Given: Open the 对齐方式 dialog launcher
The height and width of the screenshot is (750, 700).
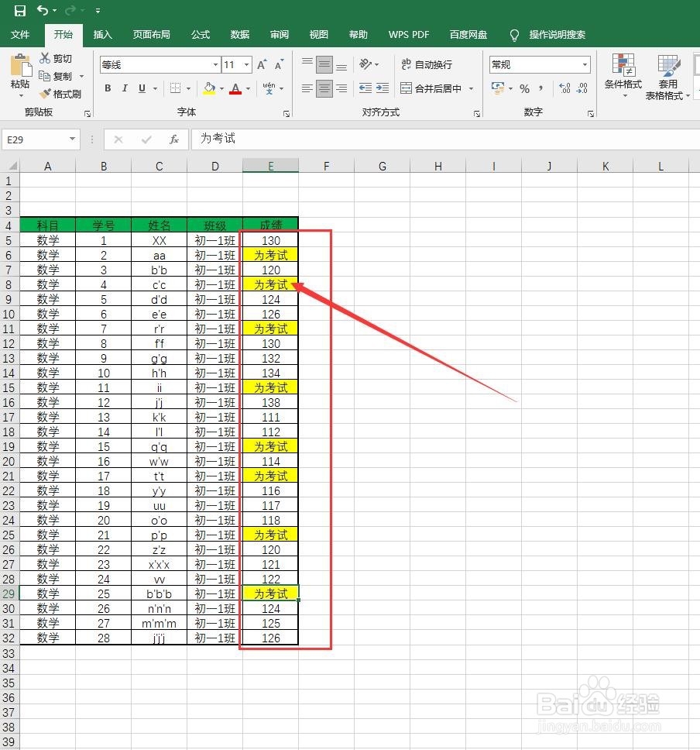Looking at the screenshot, I should pyautogui.click(x=477, y=114).
